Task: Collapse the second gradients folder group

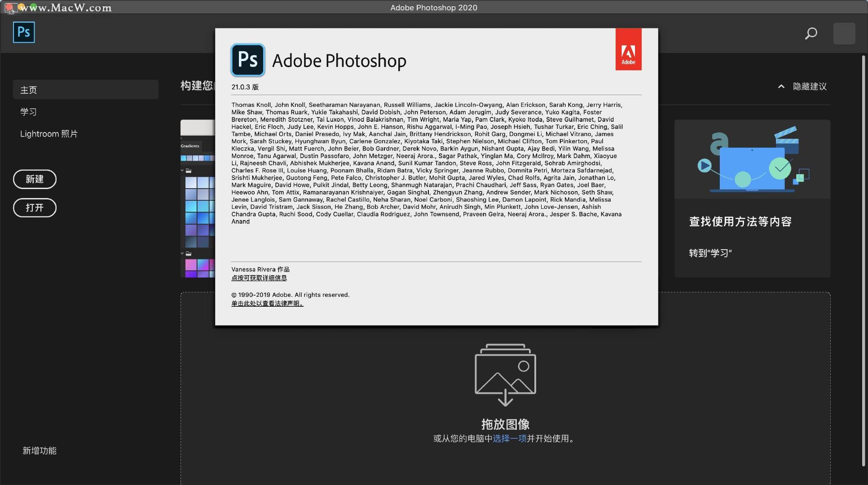Action: coord(182,254)
